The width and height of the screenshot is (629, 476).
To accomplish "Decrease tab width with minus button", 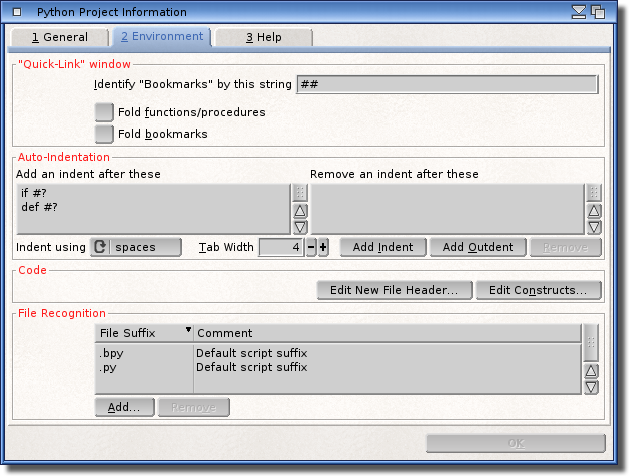I will pyautogui.click(x=311, y=247).
